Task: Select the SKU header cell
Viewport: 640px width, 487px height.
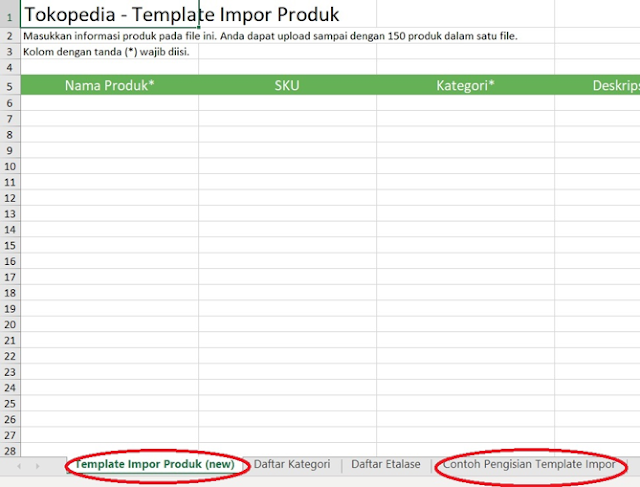Action: (287, 85)
